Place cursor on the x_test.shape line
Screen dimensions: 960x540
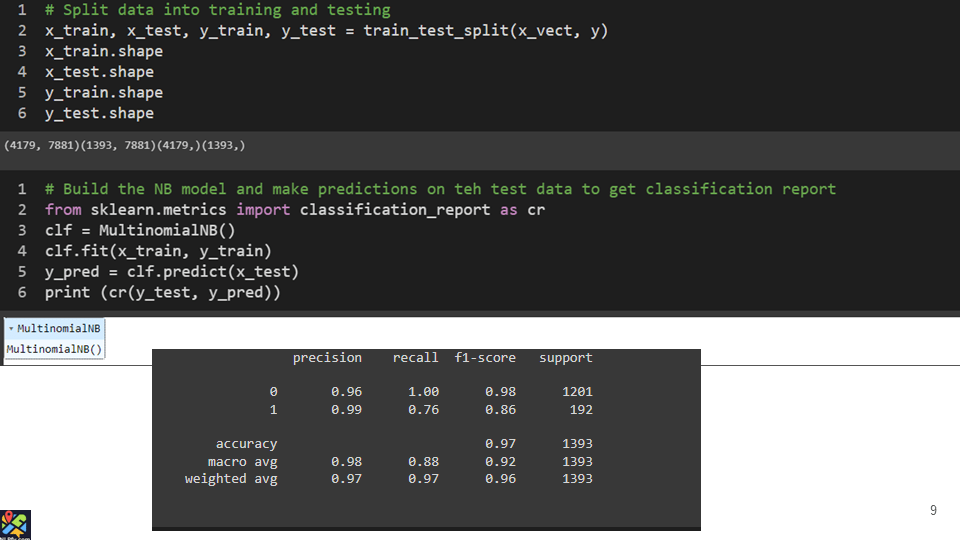99,72
